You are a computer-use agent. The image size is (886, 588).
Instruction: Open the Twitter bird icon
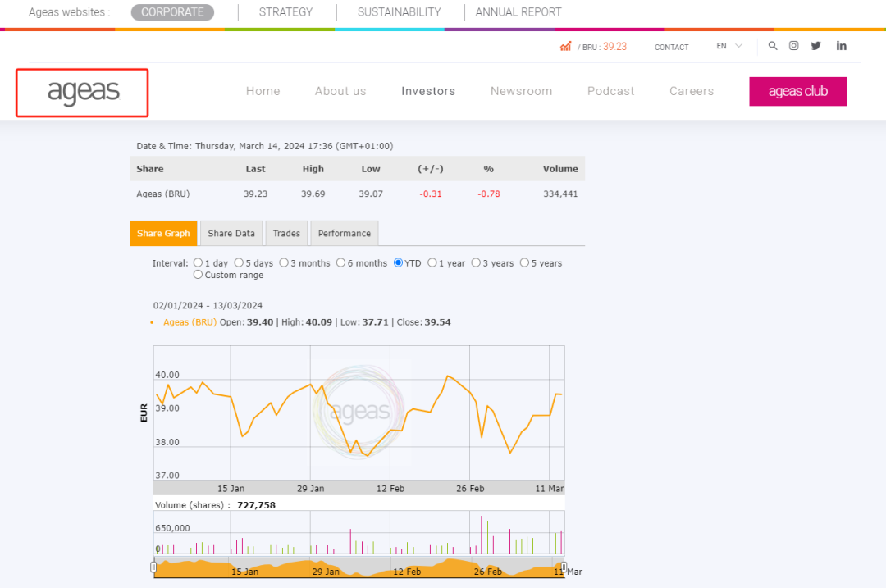[816, 46]
